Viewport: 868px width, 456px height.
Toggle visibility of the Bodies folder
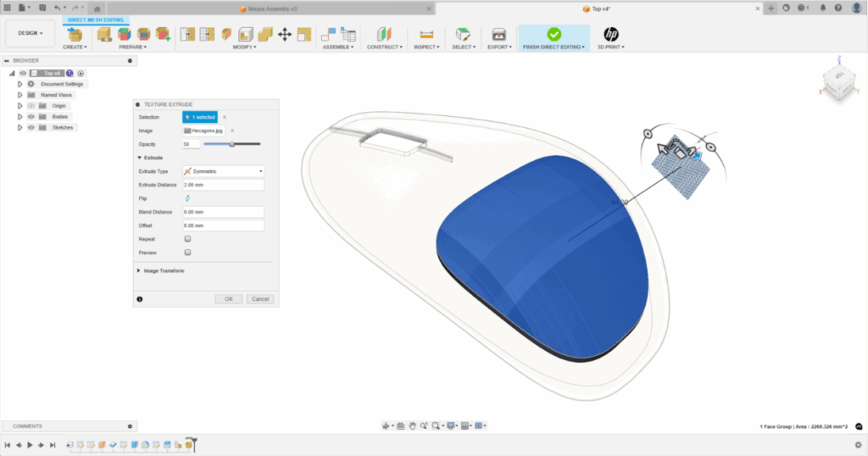[x=31, y=117]
